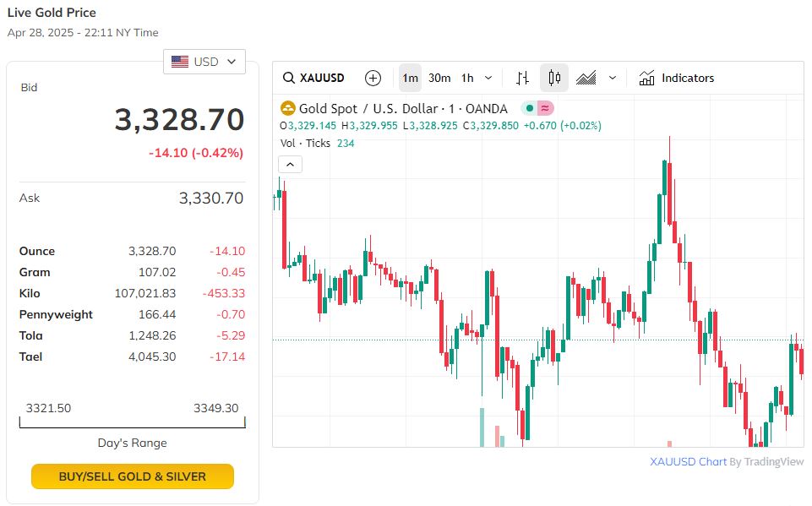Image resolution: width=812 pixels, height=506 pixels.
Task: Open the XAUUSD Chart link
Action: [x=688, y=462]
